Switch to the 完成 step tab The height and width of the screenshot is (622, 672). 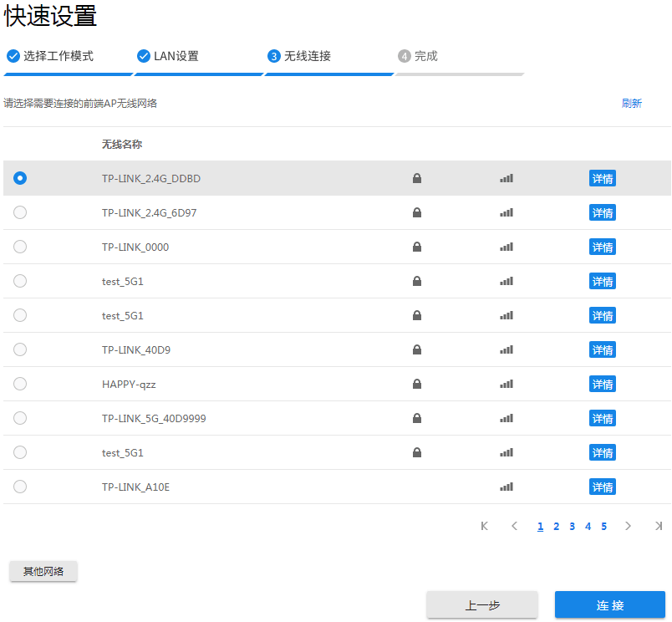point(417,56)
